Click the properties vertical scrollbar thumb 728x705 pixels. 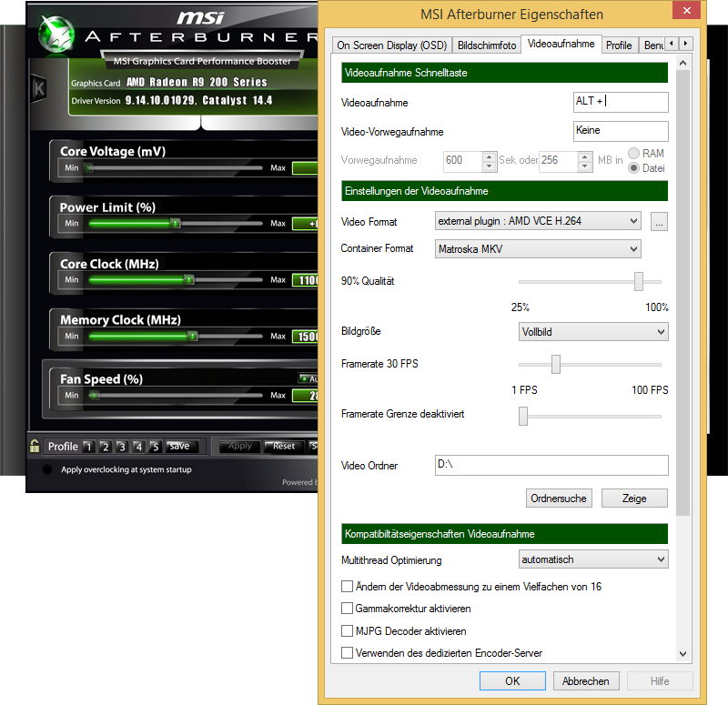[x=682, y=292]
